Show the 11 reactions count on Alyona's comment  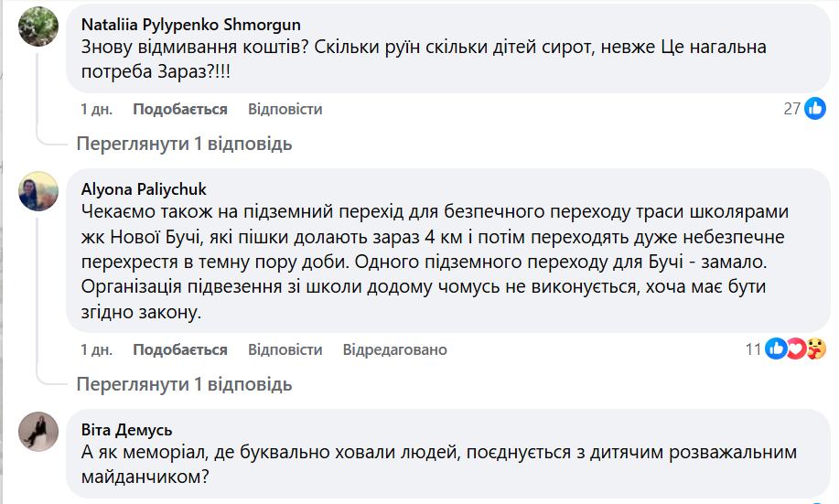coord(753,349)
